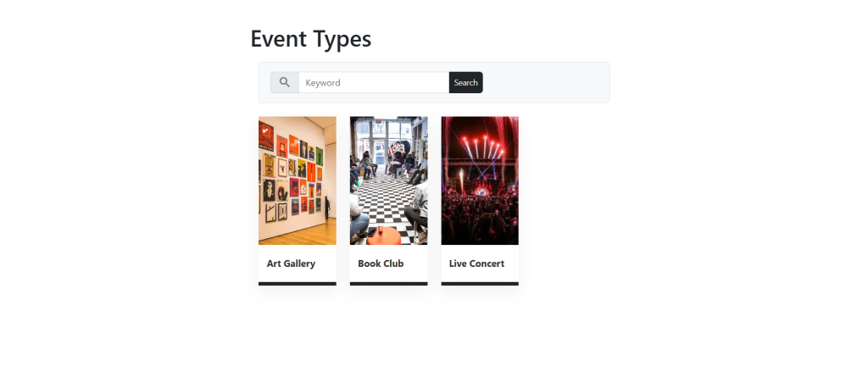Screen dimensions: 868x377
Task: Click the person standing in the gallery photo
Action: coord(327,208)
